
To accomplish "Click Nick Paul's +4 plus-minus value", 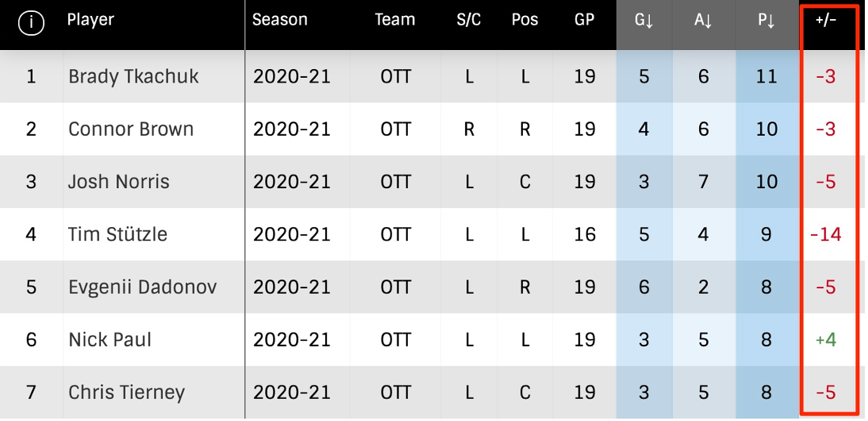I will (826, 340).
